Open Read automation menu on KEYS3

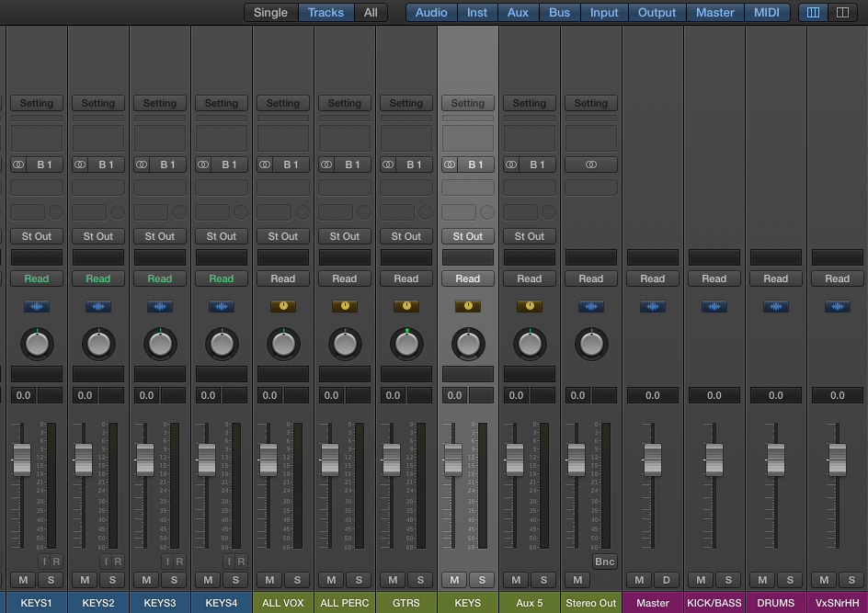click(x=160, y=278)
